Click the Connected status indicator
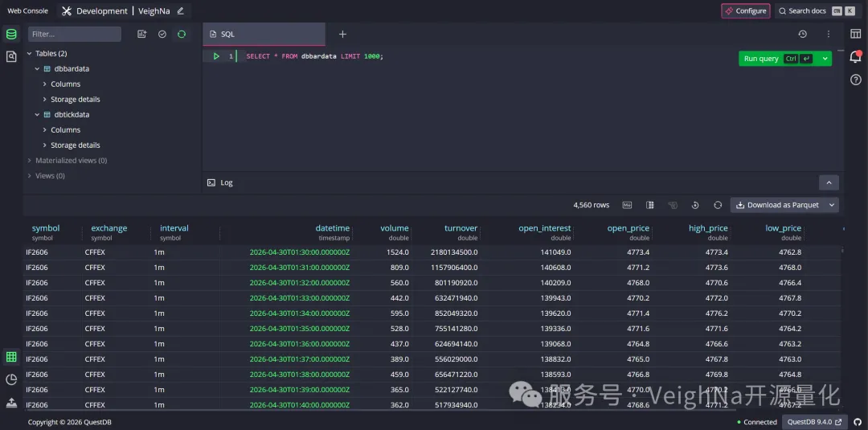This screenshot has height=430, width=868. [x=757, y=422]
